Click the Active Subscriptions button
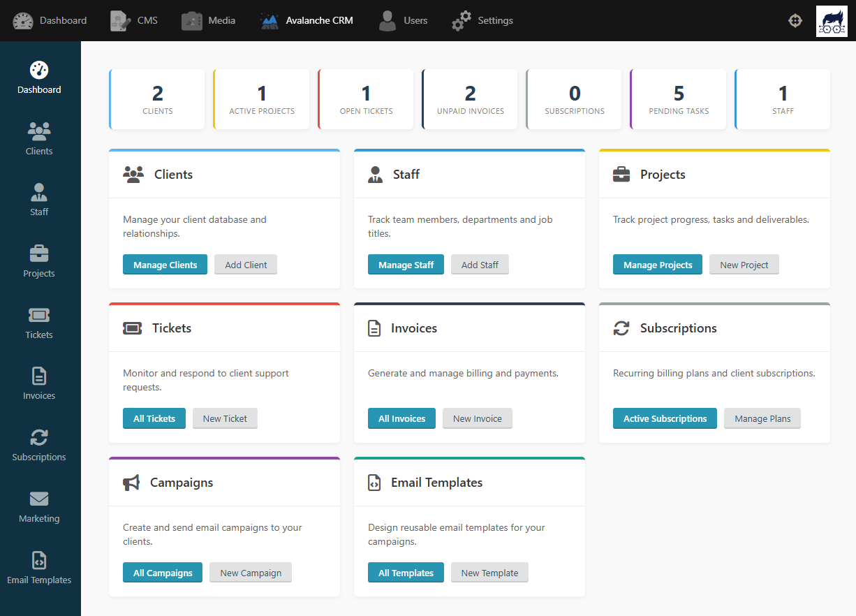The height and width of the screenshot is (616, 856). (665, 418)
